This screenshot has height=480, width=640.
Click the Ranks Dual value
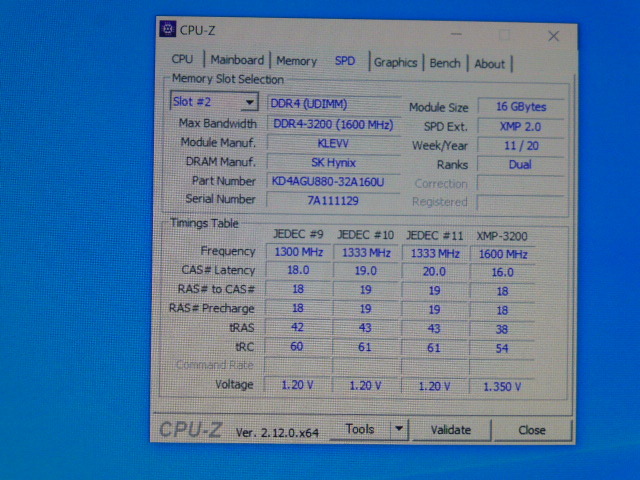pyautogui.click(x=521, y=164)
